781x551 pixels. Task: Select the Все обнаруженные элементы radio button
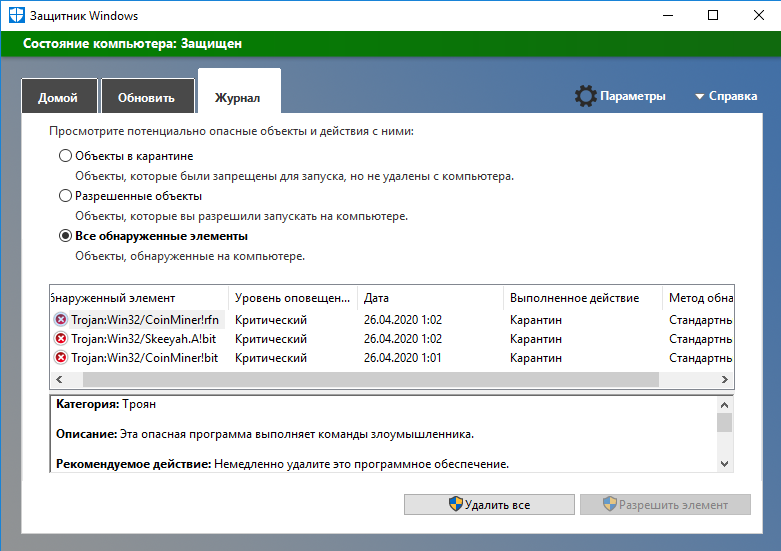point(65,236)
